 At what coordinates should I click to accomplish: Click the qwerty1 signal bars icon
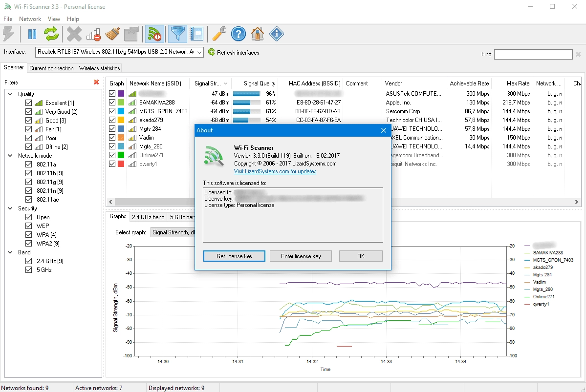132,164
